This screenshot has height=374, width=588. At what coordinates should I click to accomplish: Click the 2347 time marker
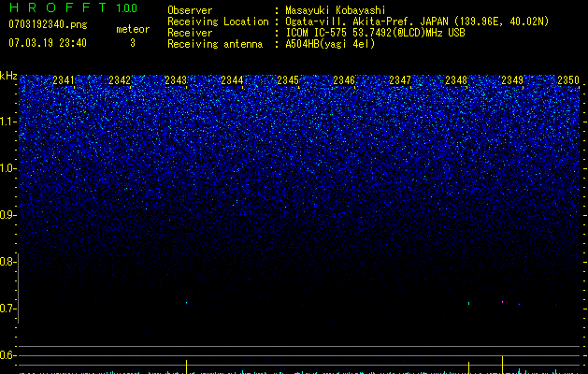[x=400, y=79]
